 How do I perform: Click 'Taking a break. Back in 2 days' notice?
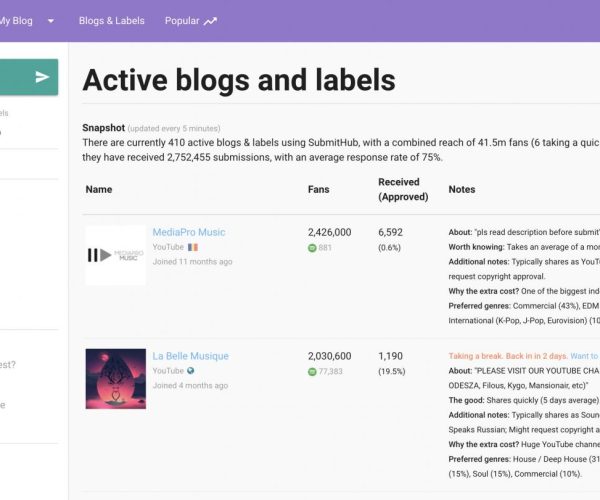coord(508,356)
